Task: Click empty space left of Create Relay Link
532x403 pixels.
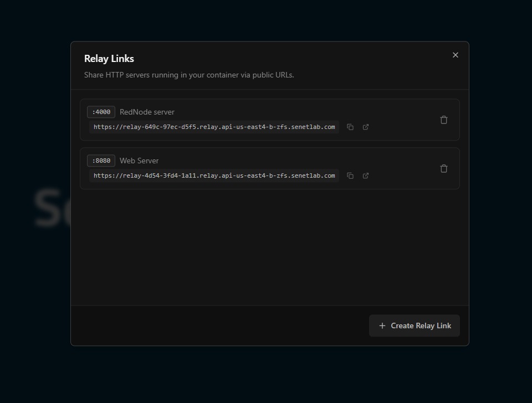Action: (x=222, y=325)
